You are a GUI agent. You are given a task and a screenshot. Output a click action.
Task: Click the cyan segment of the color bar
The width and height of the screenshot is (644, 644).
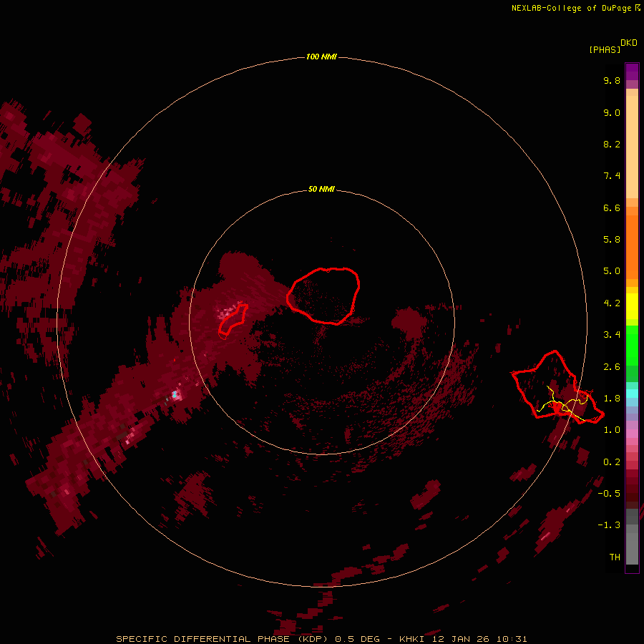coord(632,394)
